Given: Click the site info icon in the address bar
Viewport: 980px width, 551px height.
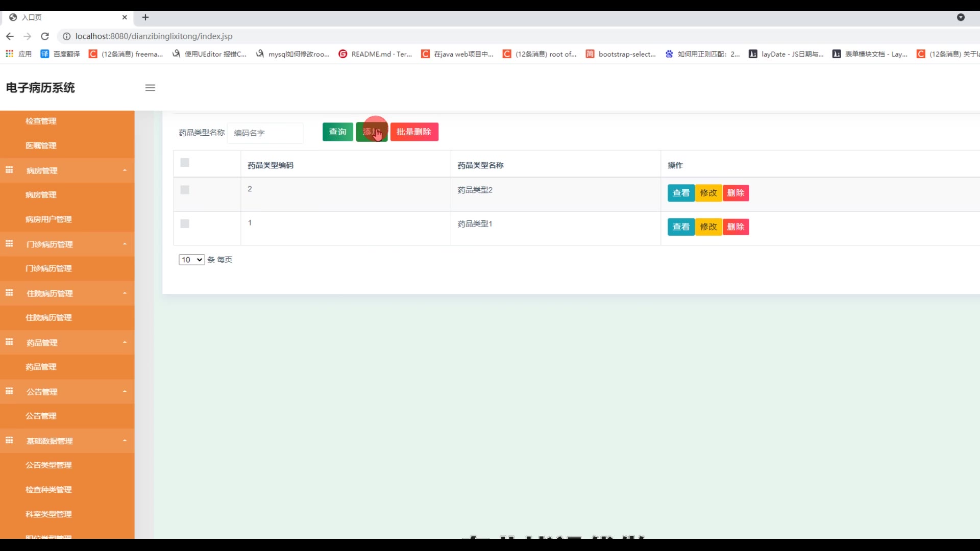Looking at the screenshot, I should [x=66, y=36].
